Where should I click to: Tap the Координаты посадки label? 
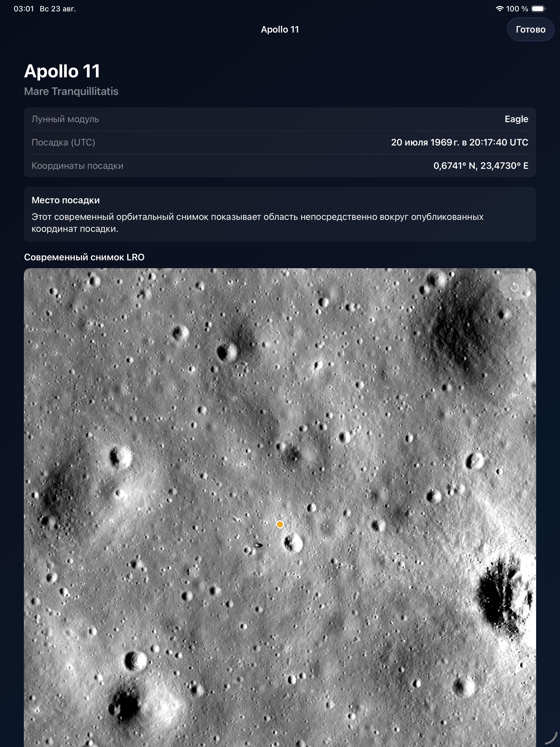click(x=77, y=166)
